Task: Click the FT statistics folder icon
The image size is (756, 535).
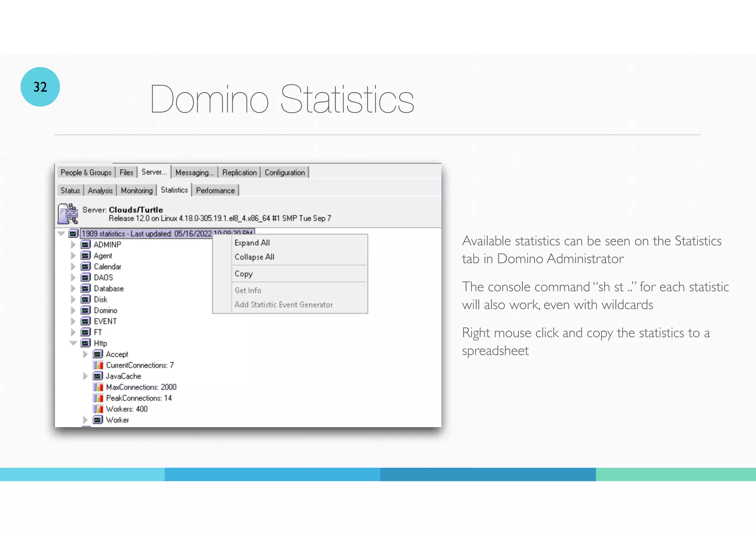Action: click(x=86, y=332)
